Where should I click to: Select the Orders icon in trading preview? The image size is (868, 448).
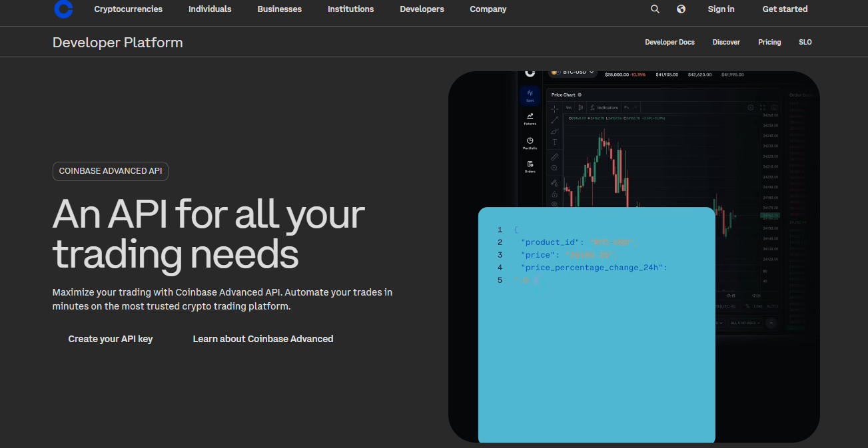[x=530, y=166]
